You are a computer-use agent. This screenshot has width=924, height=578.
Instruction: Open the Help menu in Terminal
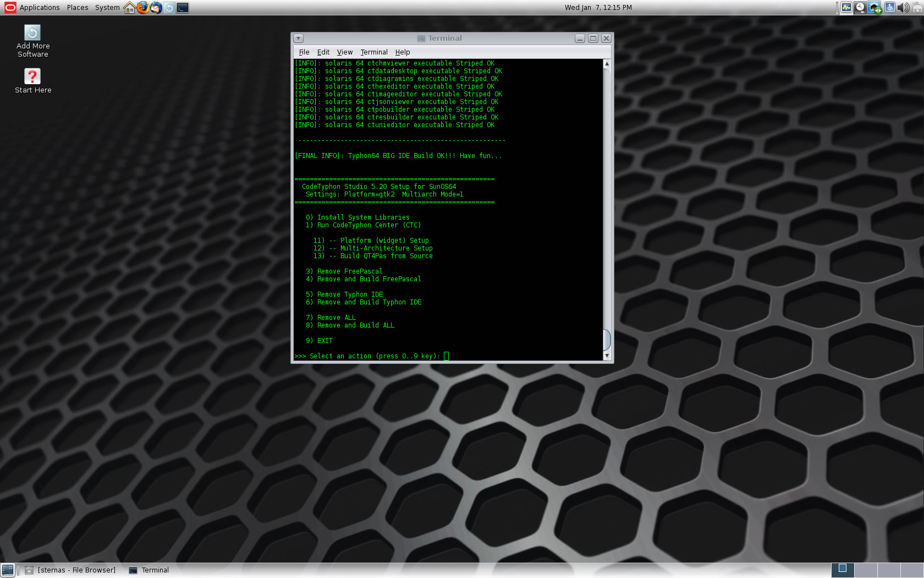pyautogui.click(x=403, y=52)
